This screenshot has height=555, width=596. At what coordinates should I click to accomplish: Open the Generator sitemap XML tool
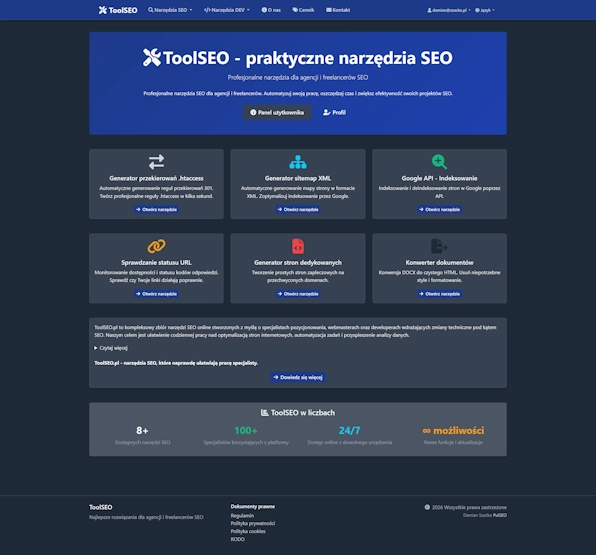pos(298,209)
